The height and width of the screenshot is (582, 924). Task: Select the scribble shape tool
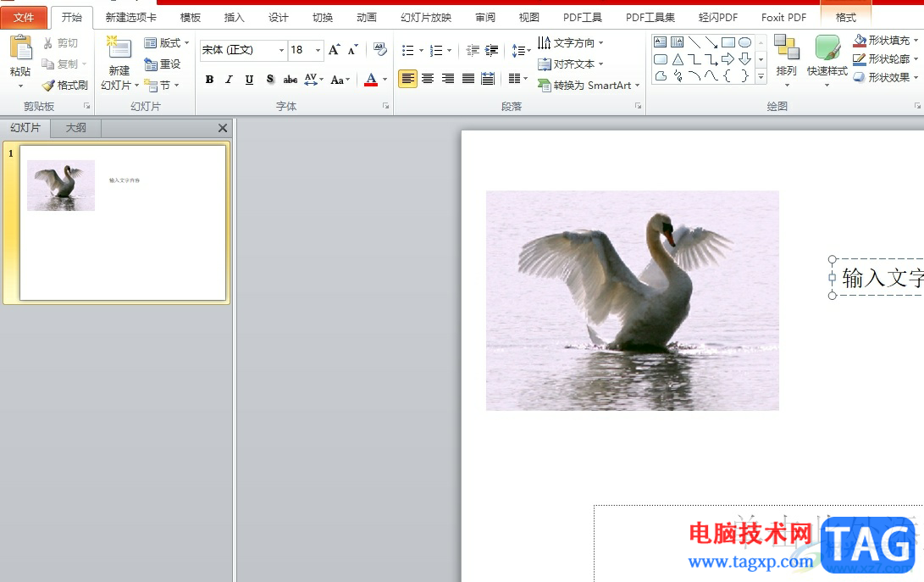coord(677,76)
